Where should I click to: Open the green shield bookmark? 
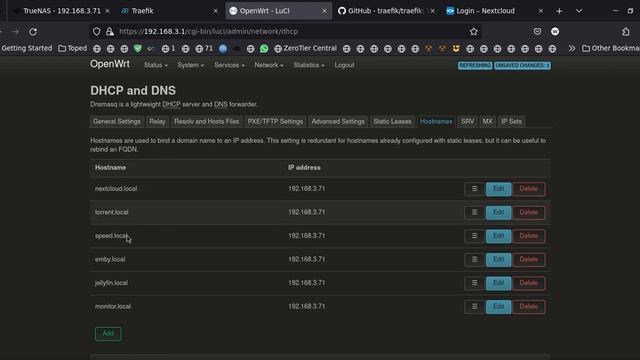pos(138,48)
